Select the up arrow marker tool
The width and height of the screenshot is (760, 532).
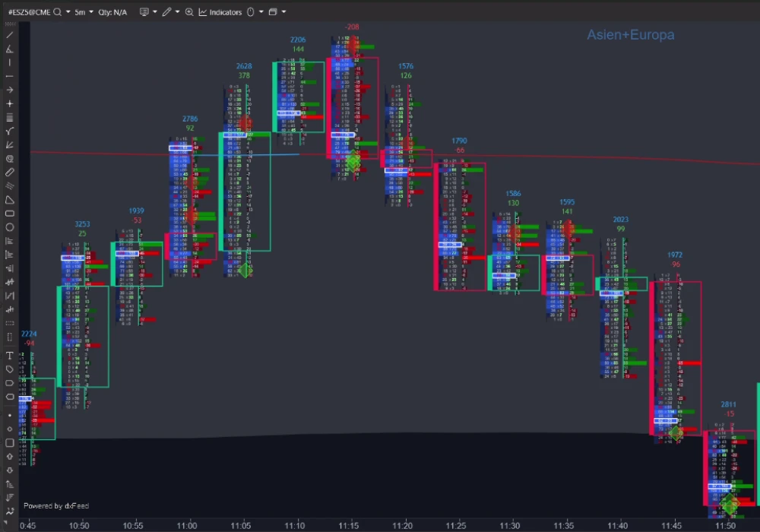point(9,457)
